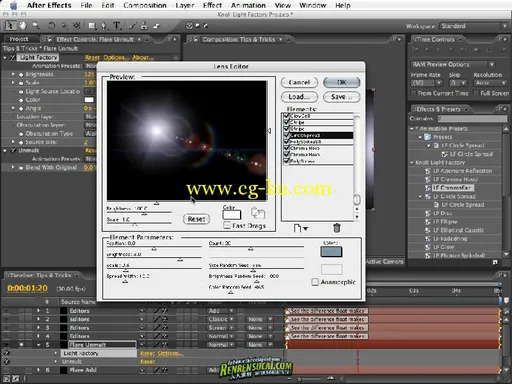Click the stopwatch next to Blend With Original

click(21, 168)
